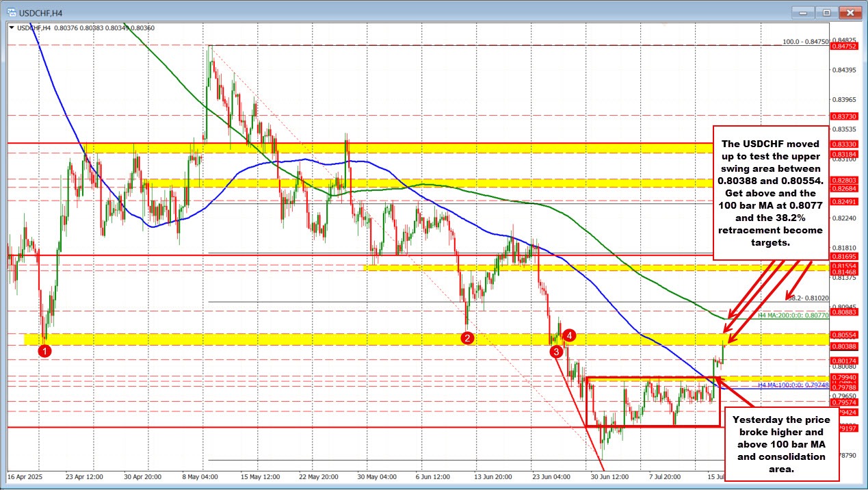868x490 pixels.
Task: Select the H4 MA 200 label at 0.80770
Action: click(x=793, y=315)
